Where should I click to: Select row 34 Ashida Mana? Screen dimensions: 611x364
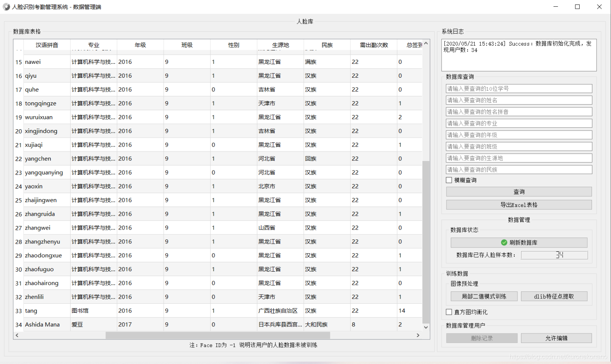tap(218, 324)
